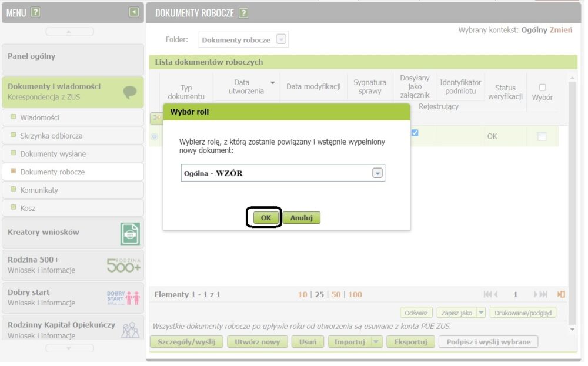Image resolution: width=588 pixels, height=366 pixels.
Task: Toggle the Wybór select-all header checkbox
Action: pyautogui.click(x=542, y=87)
